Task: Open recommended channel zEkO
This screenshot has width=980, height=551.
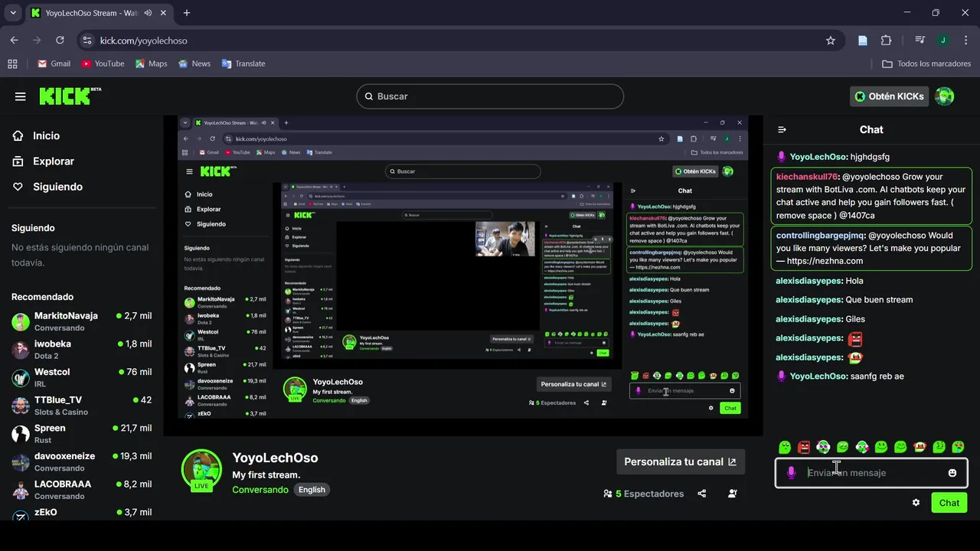Action: coord(82,514)
